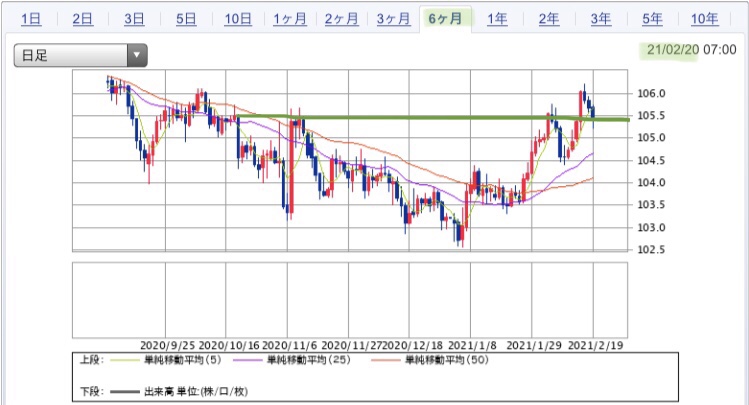Viewport: 749px width, 405px height.
Task: Click the green line swatch for 単純移動平均(5)
Action: point(126,360)
